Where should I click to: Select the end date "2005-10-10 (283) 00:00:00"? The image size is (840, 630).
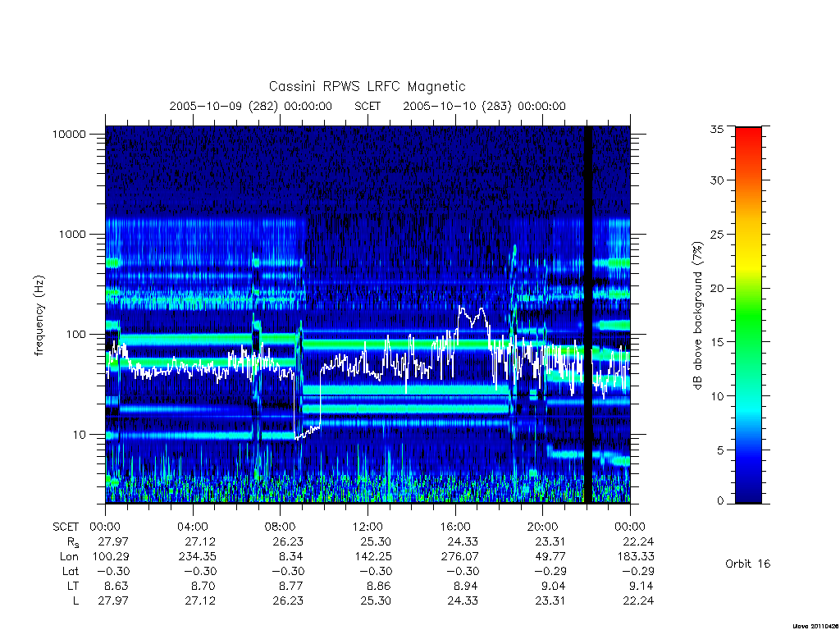(484, 106)
